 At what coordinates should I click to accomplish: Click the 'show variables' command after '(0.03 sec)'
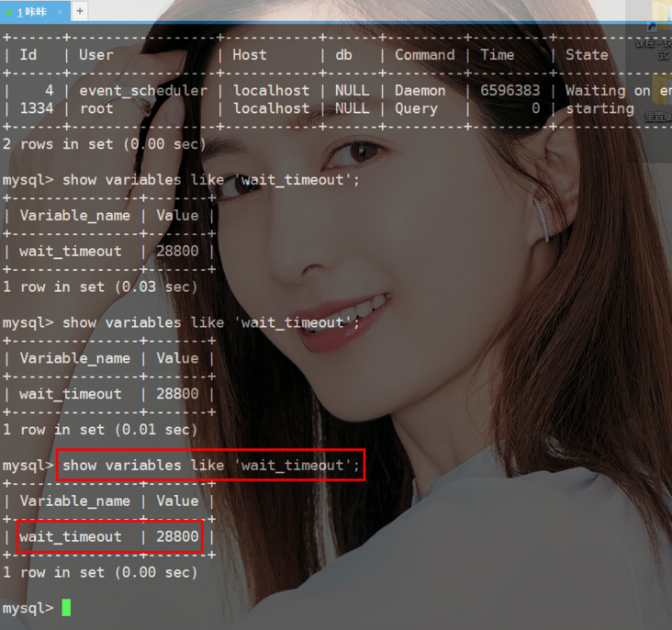tap(211, 322)
